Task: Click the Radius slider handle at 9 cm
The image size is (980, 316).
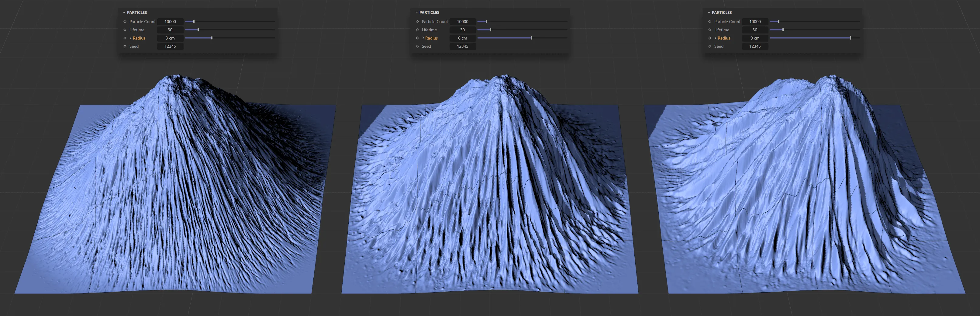Action: click(850, 38)
